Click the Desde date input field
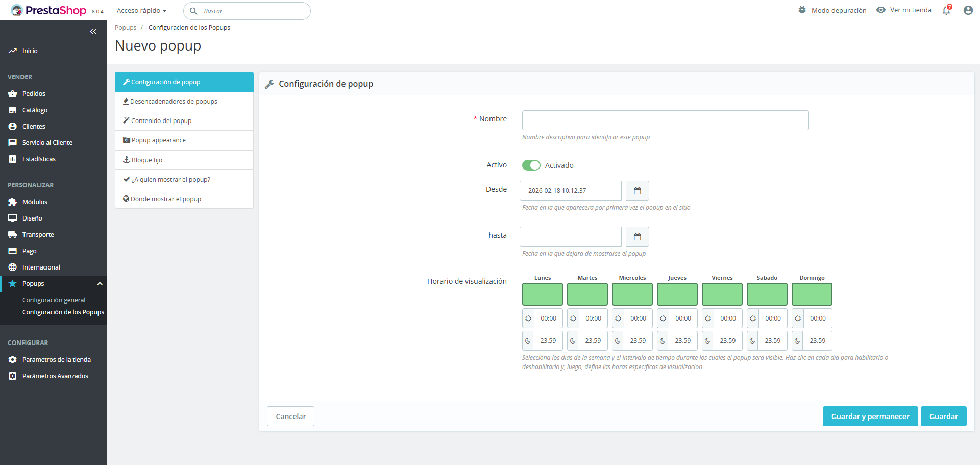Image resolution: width=980 pixels, height=465 pixels. point(571,191)
